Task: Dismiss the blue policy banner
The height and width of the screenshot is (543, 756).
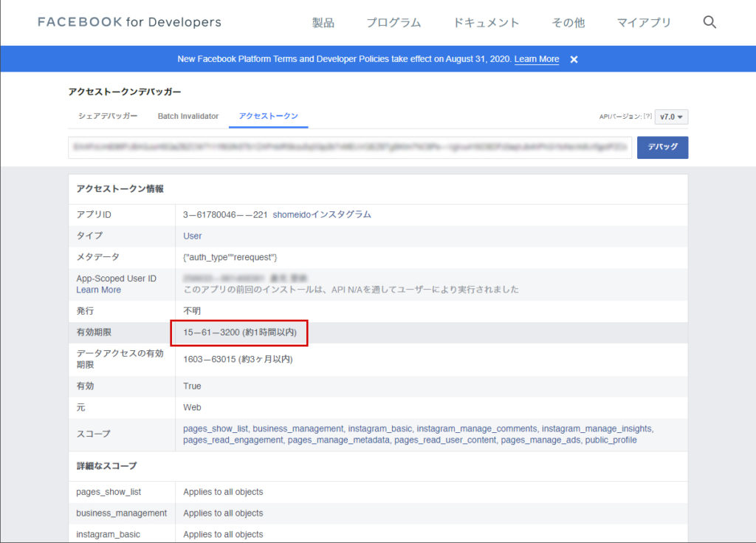Action: click(x=574, y=59)
